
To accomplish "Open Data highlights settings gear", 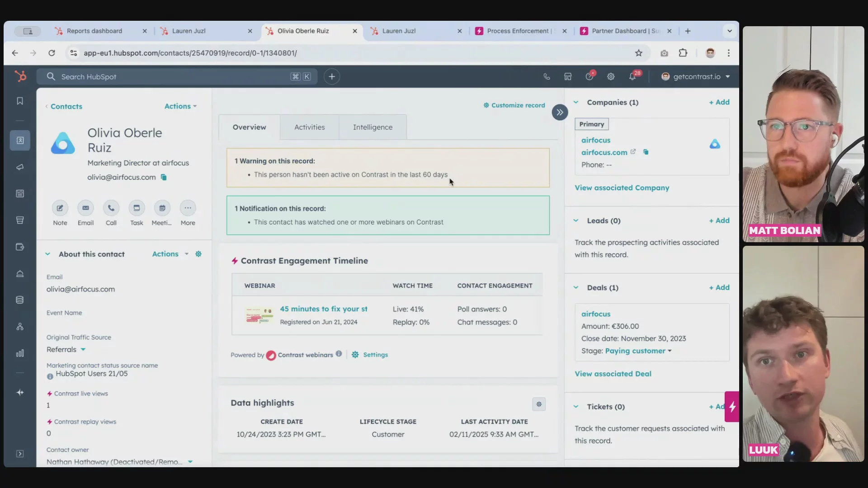I will click(539, 404).
